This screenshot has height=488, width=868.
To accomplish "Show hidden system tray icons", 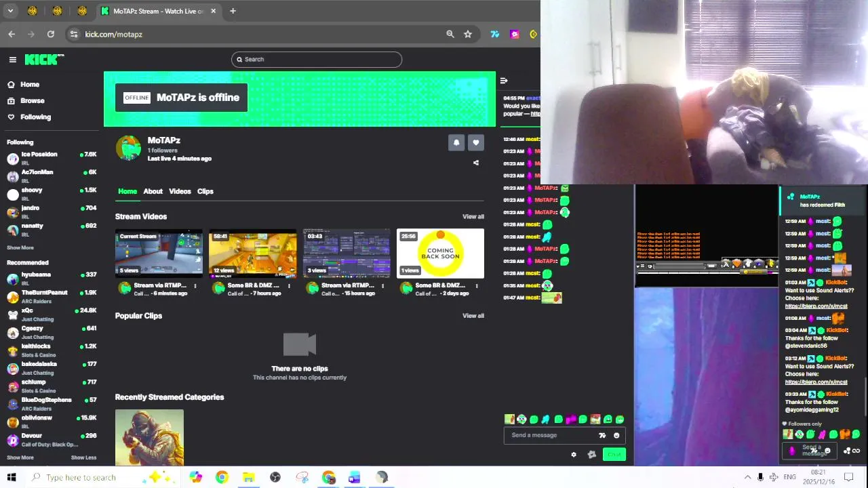I will (747, 477).
